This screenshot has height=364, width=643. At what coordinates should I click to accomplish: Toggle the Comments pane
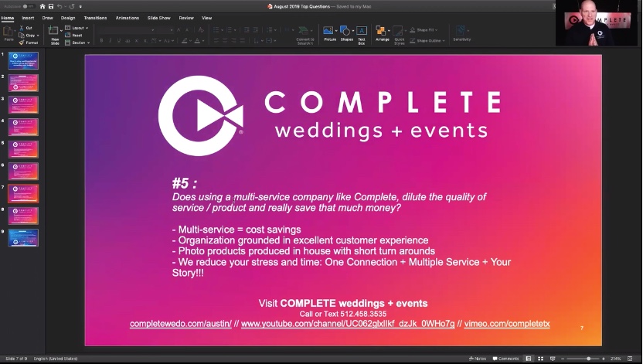pos(505,359)
